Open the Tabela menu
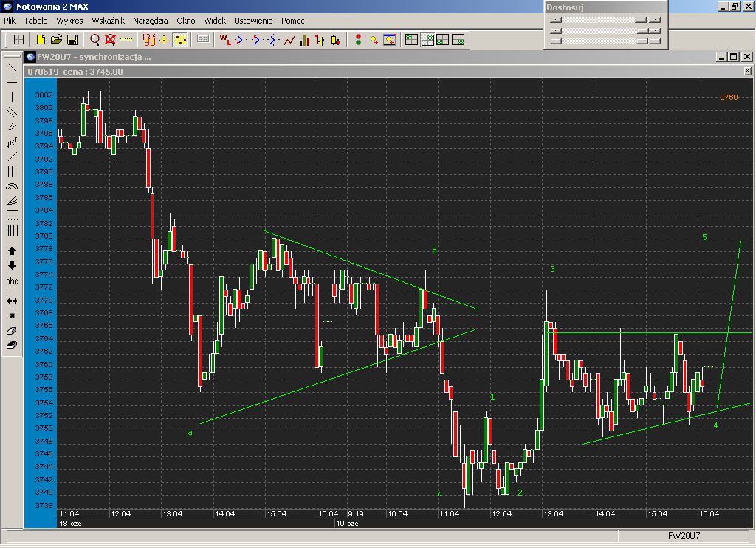 coord(35,20)
